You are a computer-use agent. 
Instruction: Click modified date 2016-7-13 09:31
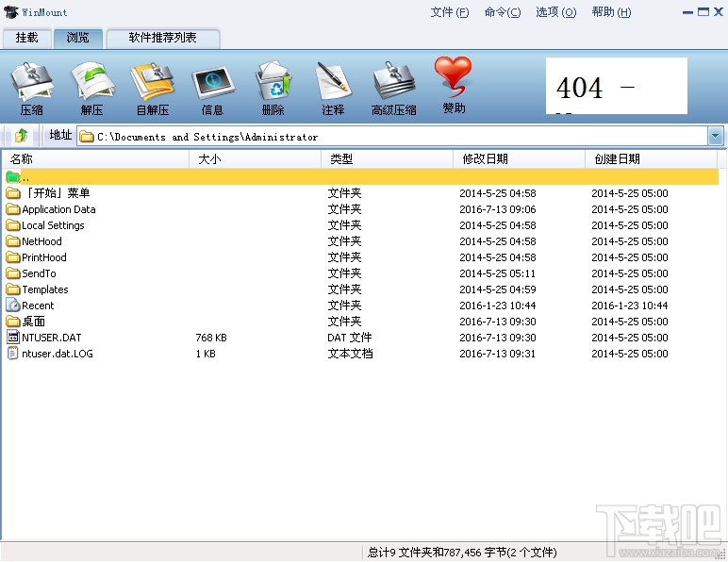coord(497,354)
